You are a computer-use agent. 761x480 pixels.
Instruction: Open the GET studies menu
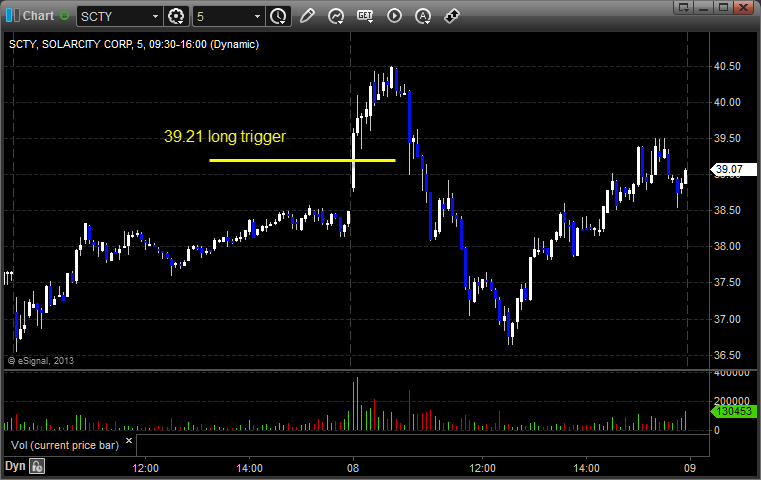click(x=365, y=16)
